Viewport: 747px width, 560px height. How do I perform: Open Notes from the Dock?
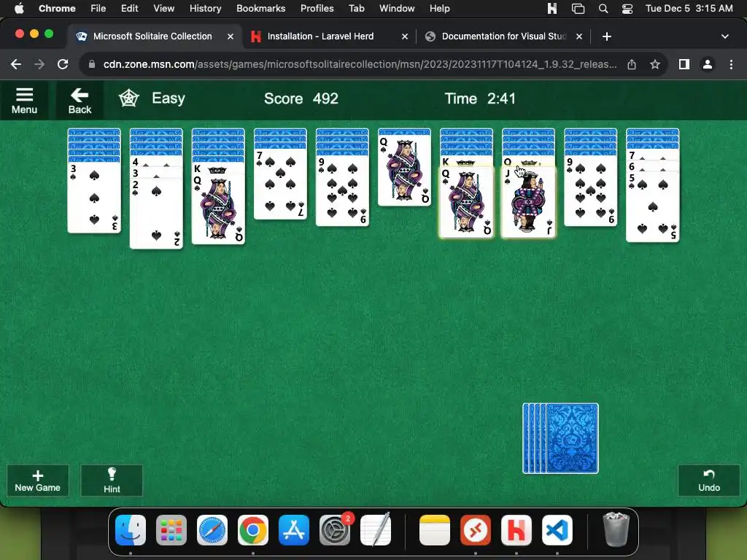point(435,530)
